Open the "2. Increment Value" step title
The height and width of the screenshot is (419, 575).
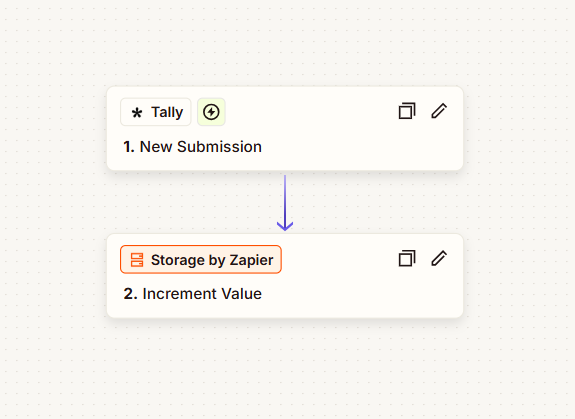pos(193,294)
